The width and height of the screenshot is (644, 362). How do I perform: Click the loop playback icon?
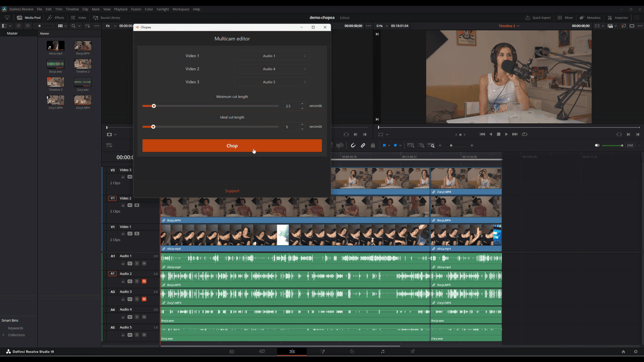[524, 134]
